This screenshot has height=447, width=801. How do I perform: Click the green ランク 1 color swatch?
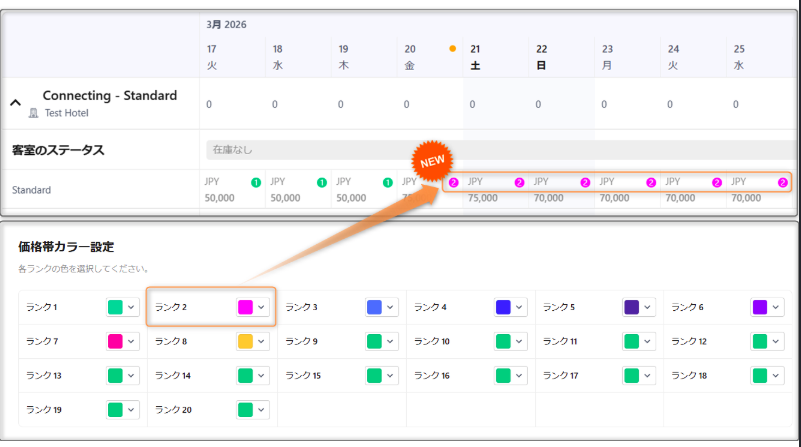click(x=115, y=307)
